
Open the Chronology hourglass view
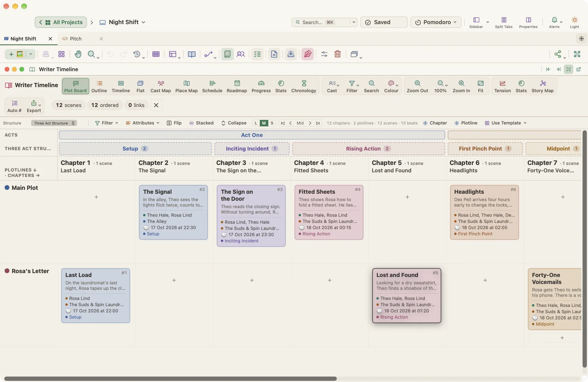(x=304, y=86)
